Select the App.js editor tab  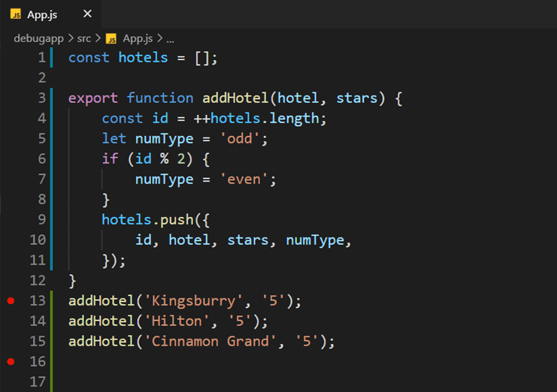coord(51,14)
